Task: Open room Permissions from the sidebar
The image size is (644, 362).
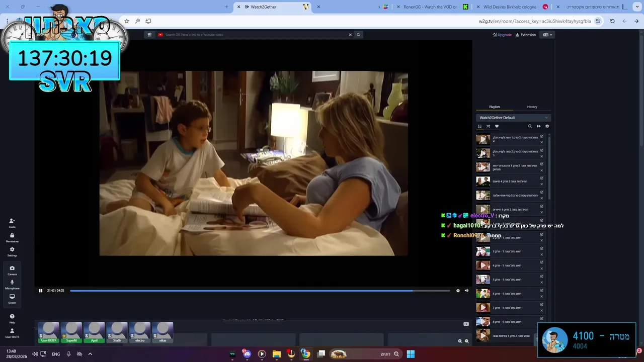Action: coord(12,237)
